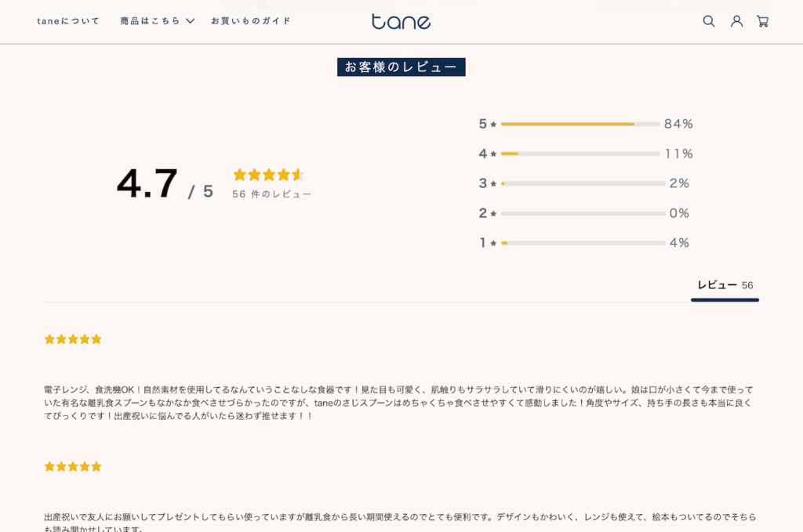Open the taneについて menu item
This screenshot has height=532, width=803.
click(x=68, y=21)
